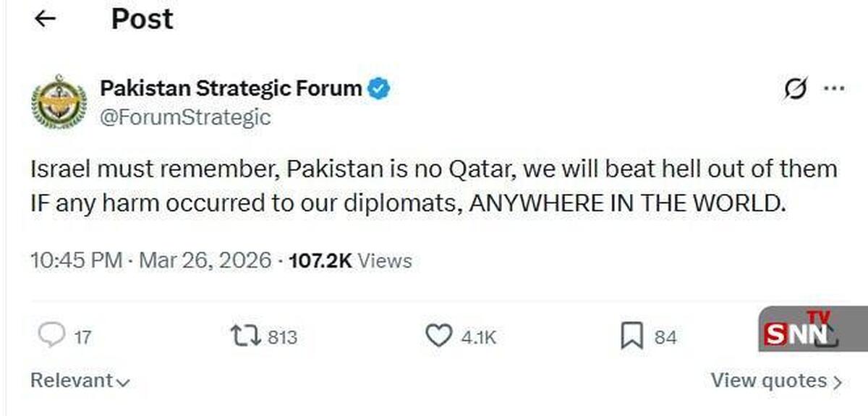Expand the Relevant sort dropdown
Image resolution: width=868 pixels, height=416 pixels.
coord(80,381)
